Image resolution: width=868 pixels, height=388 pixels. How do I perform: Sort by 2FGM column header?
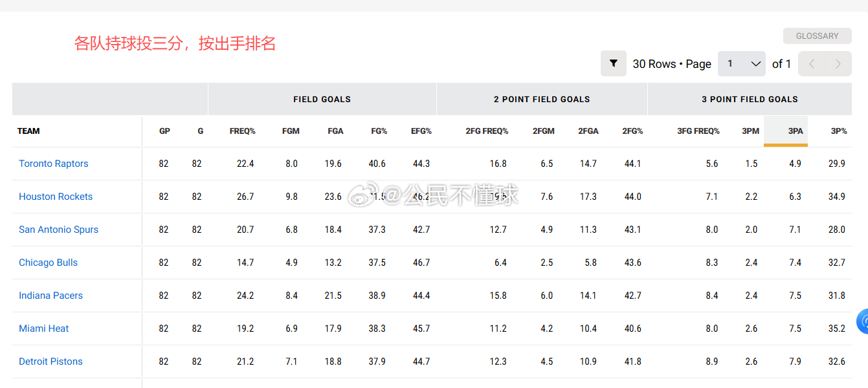click(544, 131)
